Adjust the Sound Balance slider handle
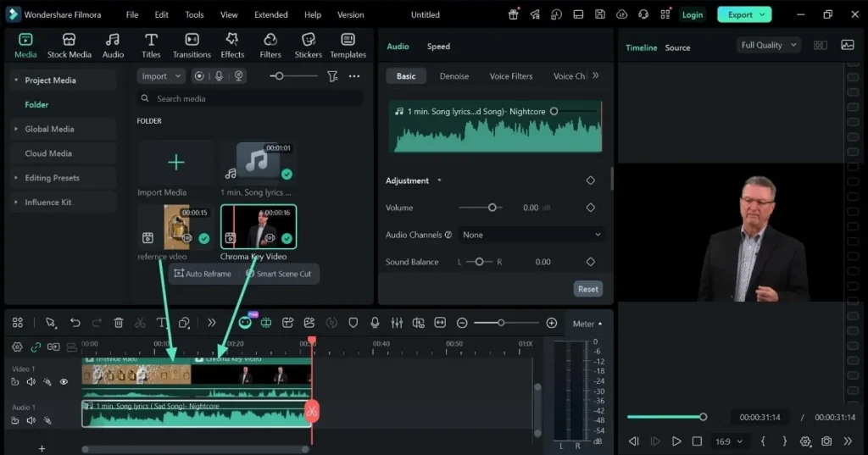This screenshot has height=455, width=868. 480,262
